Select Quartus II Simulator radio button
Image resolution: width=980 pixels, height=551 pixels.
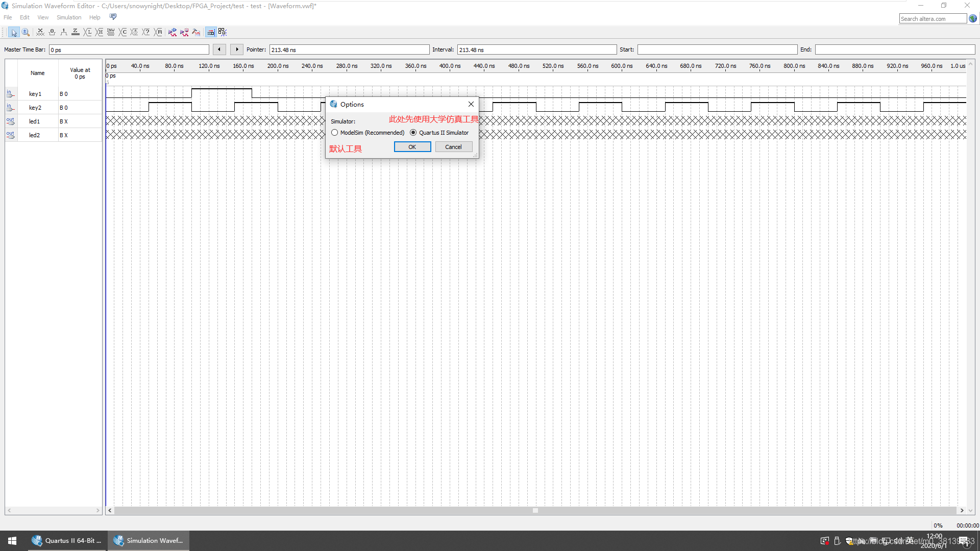point(413,133)
